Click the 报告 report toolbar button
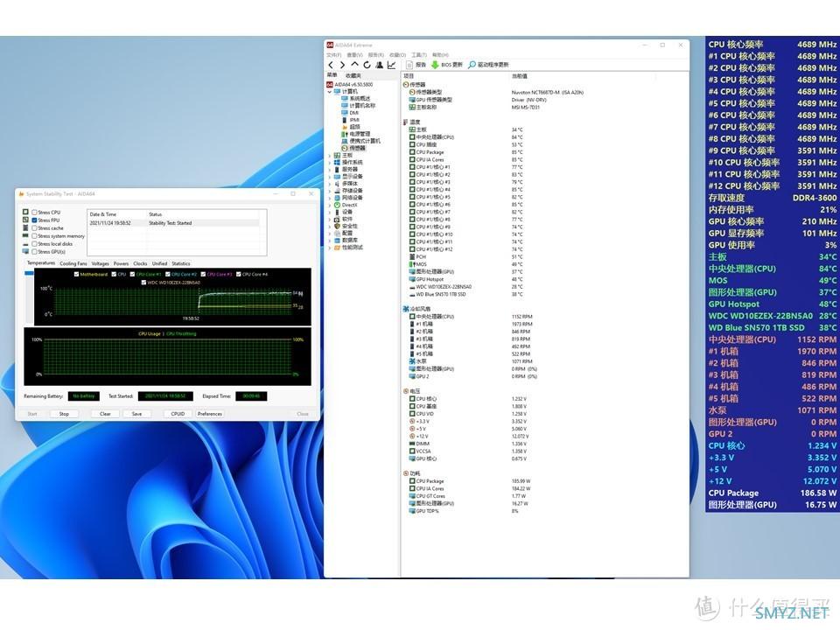 click(x=416, y=65)
